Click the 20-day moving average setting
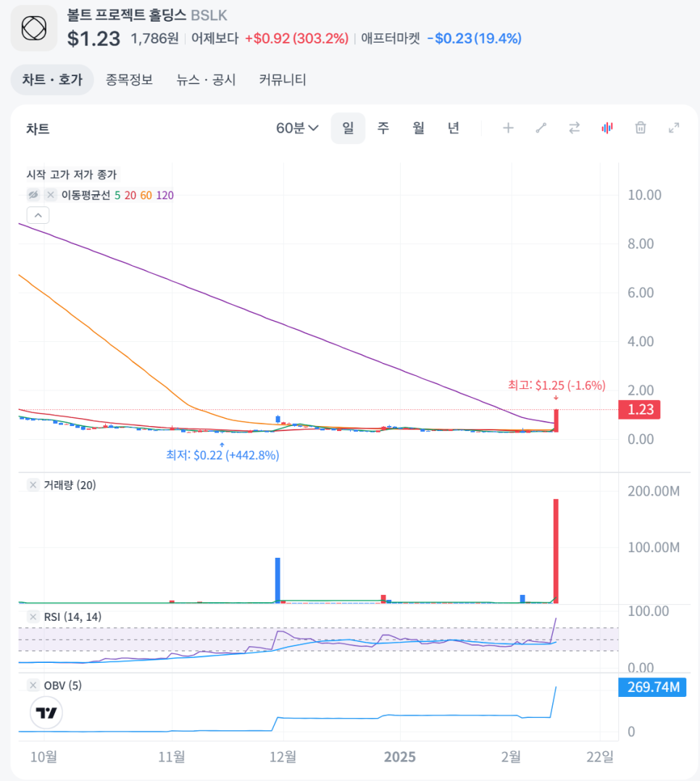The image size is (700, 781). [x=130, y=196]
